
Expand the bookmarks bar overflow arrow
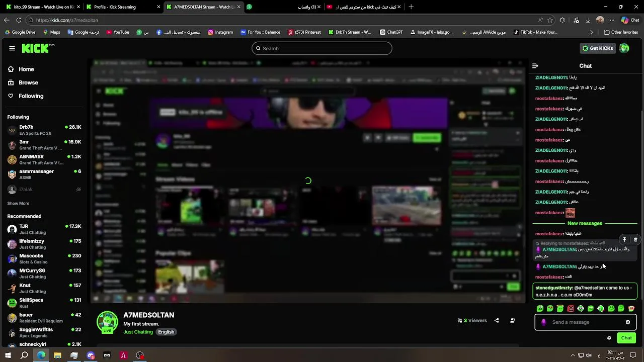592,32
